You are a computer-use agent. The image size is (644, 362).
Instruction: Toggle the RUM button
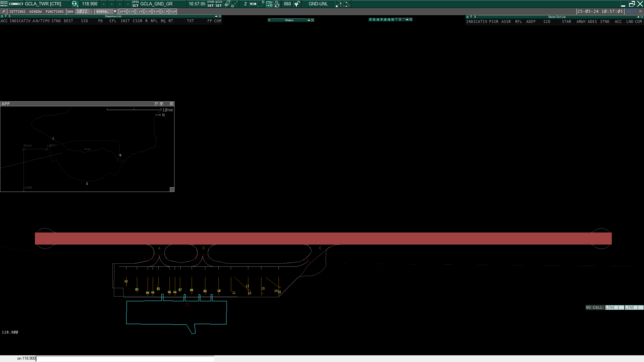(x=173, y=11)
